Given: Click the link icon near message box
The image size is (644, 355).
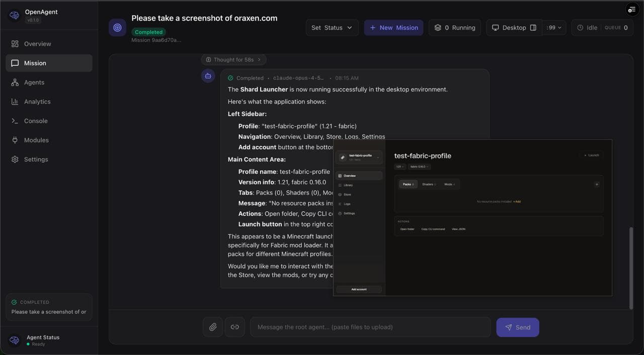Looking at the screenshot, I should click(235, 327).
